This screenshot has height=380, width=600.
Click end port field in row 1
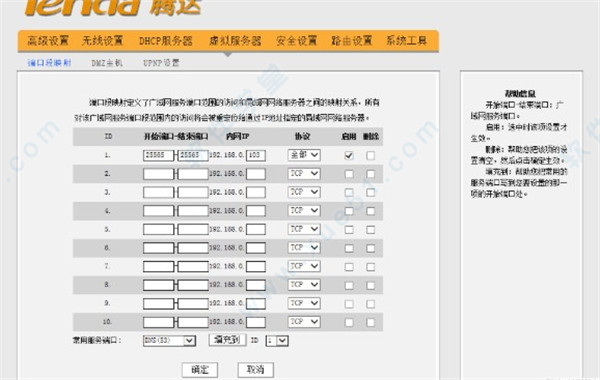tap(193, 155)
